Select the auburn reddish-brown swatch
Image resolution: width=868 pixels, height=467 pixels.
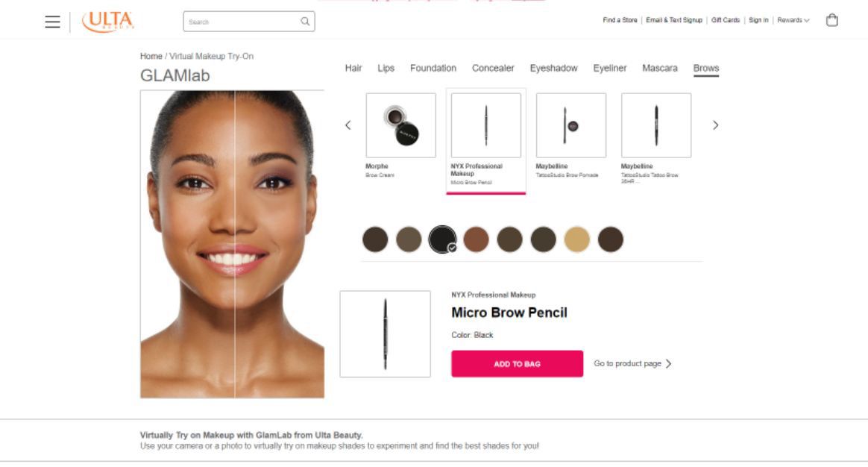coord(476,239)
